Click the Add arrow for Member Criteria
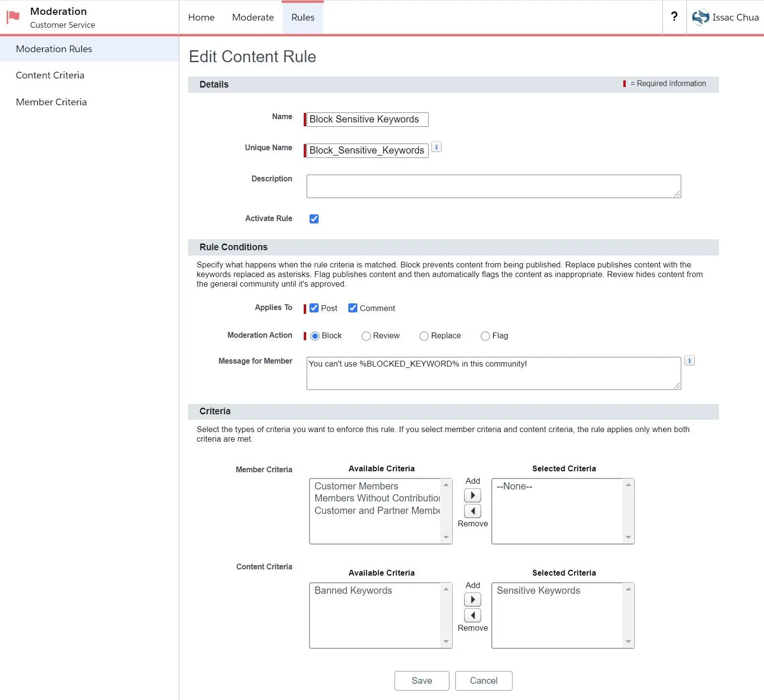Image resolution: width=764 pixels, height=700 pixels. [x=473, y=495]
